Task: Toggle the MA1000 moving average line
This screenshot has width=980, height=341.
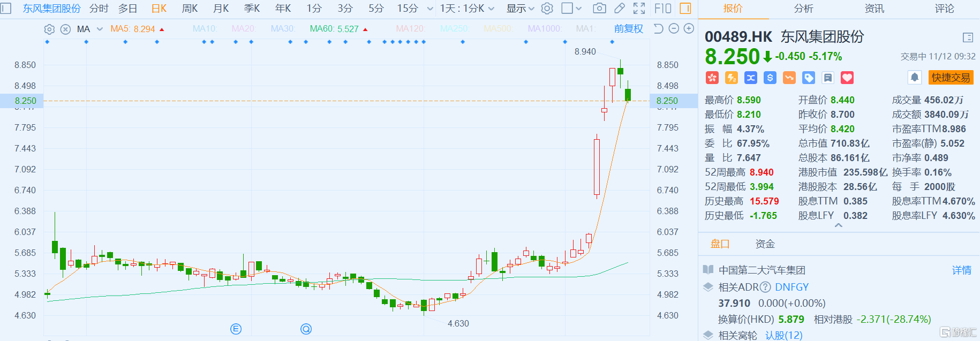Action: pyautogui.click(x=545, y=29)
